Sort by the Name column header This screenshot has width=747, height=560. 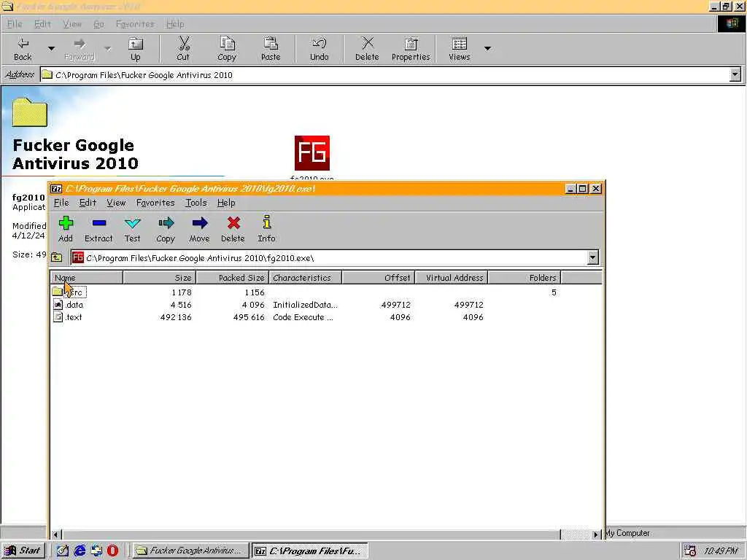click(x=86, y=278)
